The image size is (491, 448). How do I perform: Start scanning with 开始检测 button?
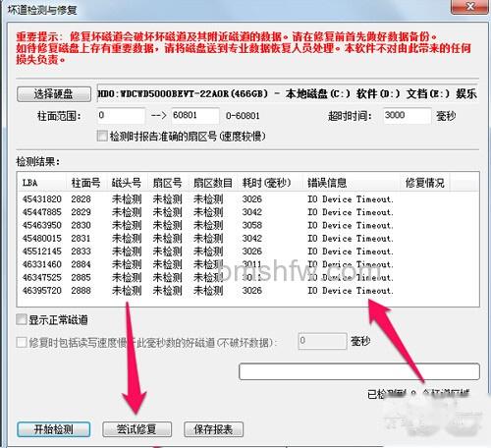coord(53,429)
